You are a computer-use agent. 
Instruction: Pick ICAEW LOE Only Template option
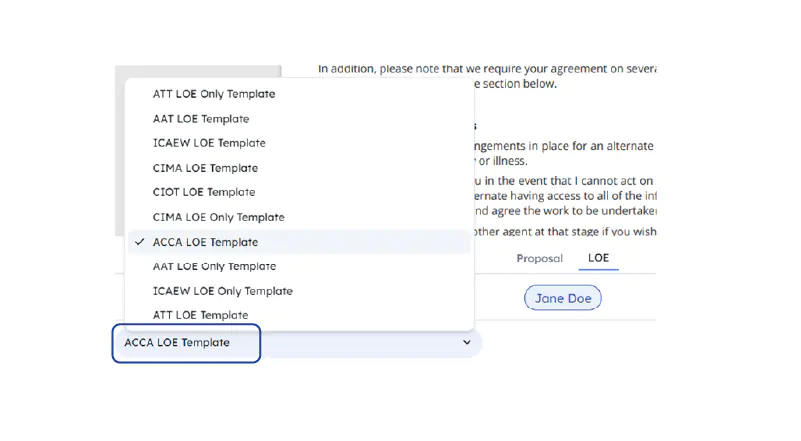222,291
